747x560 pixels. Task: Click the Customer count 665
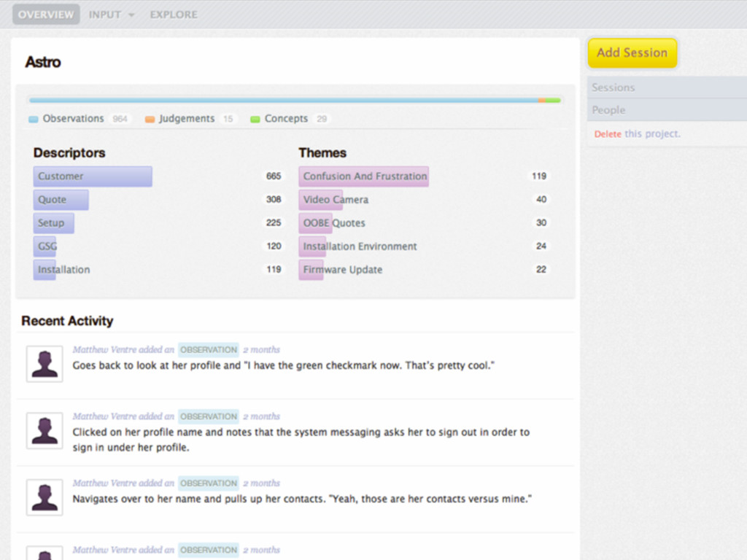click(x=274, y=176)
